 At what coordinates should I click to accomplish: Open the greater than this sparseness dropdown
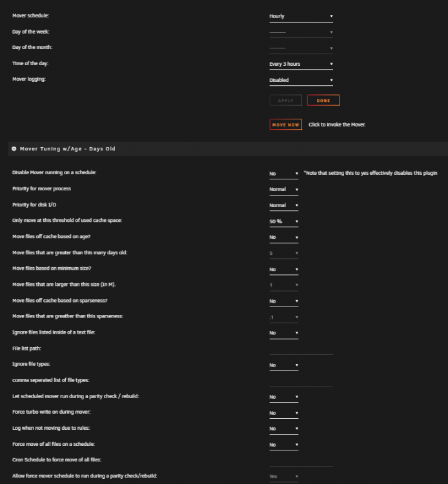[284, 317]
